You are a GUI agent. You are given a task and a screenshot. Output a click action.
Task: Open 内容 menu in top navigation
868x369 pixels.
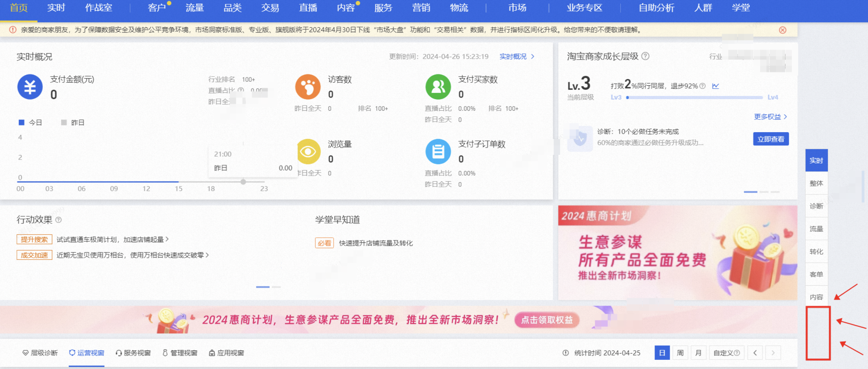tap(346, 8)
